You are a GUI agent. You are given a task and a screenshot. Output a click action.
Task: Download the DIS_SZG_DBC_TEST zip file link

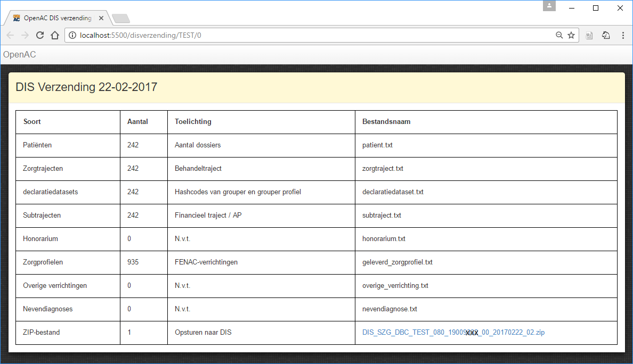coord(453,333)
